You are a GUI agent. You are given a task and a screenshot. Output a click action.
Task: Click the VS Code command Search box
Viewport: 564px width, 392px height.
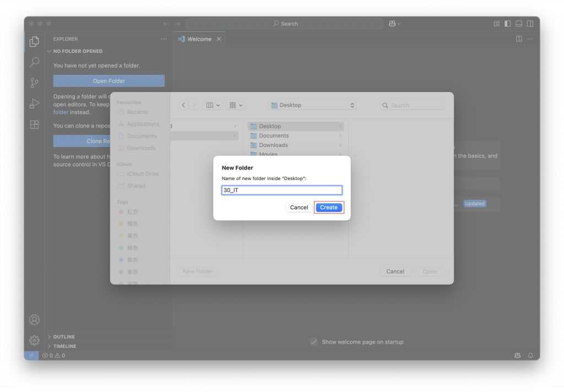[x=285, y=24]
